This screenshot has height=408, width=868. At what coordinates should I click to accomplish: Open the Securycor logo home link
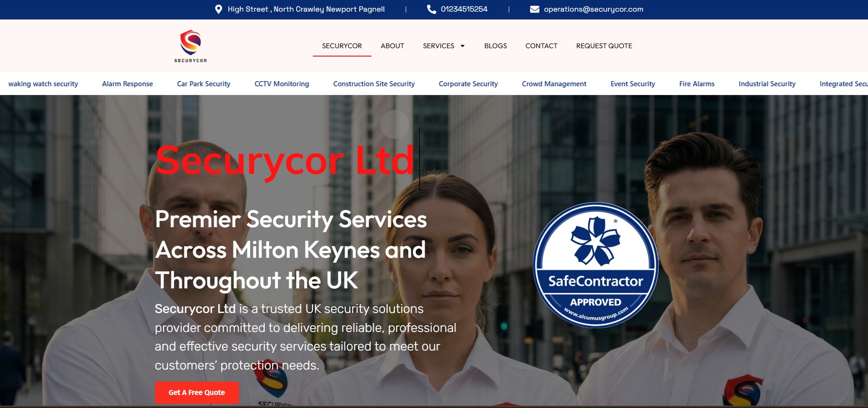click(191, 46)
